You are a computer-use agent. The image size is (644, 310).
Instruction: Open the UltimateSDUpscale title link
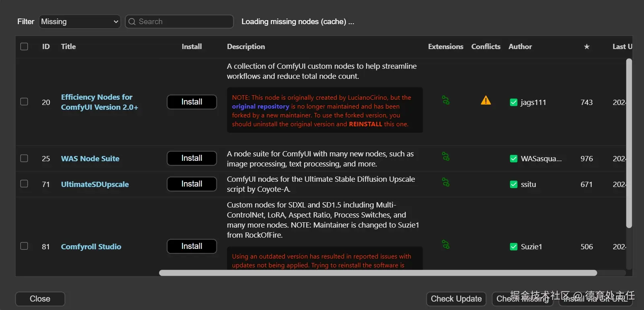pos(95,185)
